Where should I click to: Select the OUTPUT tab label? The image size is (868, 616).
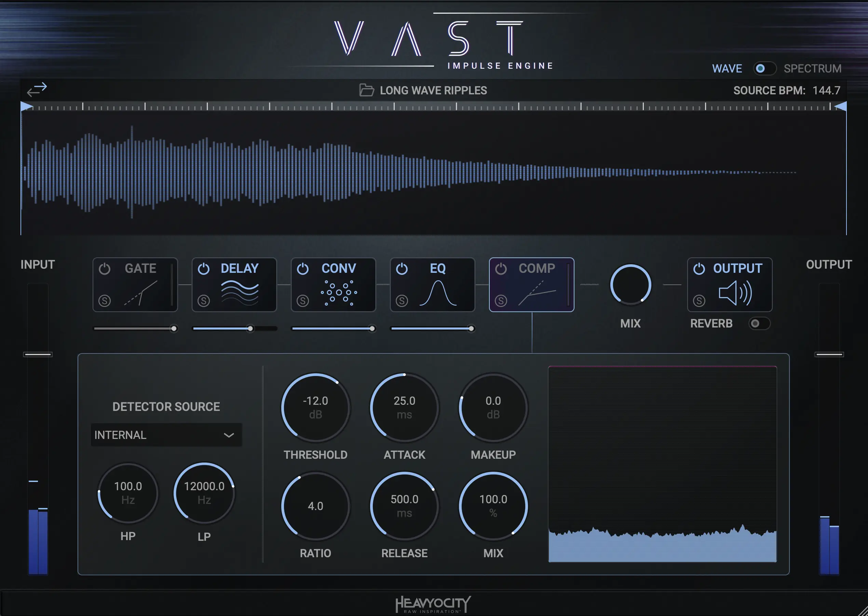click(x=737, y=269)
